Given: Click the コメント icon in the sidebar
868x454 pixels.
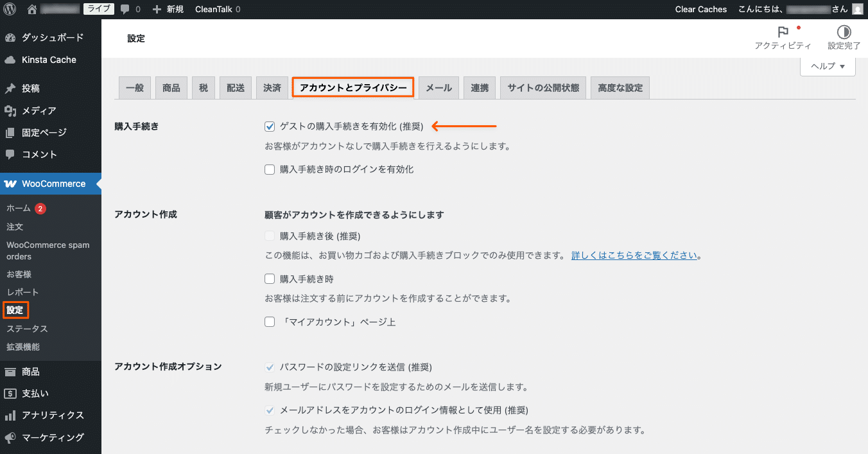Looking at the screenshot, I should 12,154.
